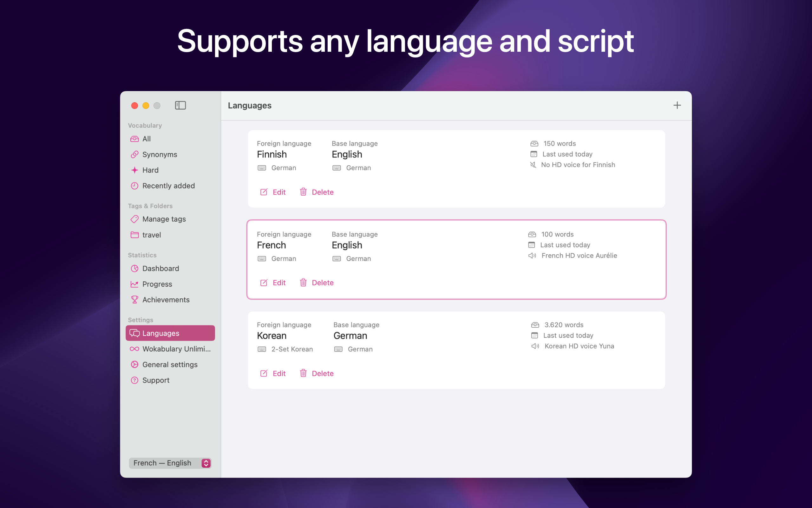Delete the French language entry
This screenshot has width=812, height=508.
(317, 283)
